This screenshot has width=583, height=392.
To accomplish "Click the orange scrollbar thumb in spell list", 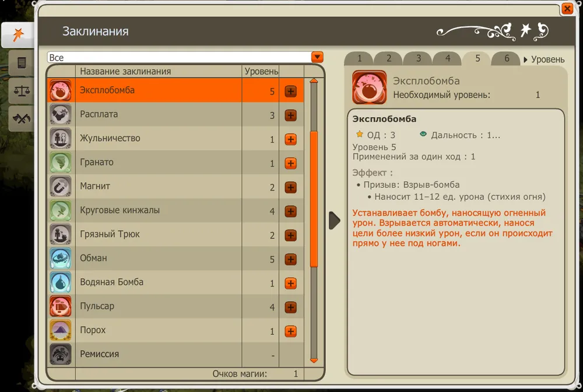I will click(x=314, y=199).
